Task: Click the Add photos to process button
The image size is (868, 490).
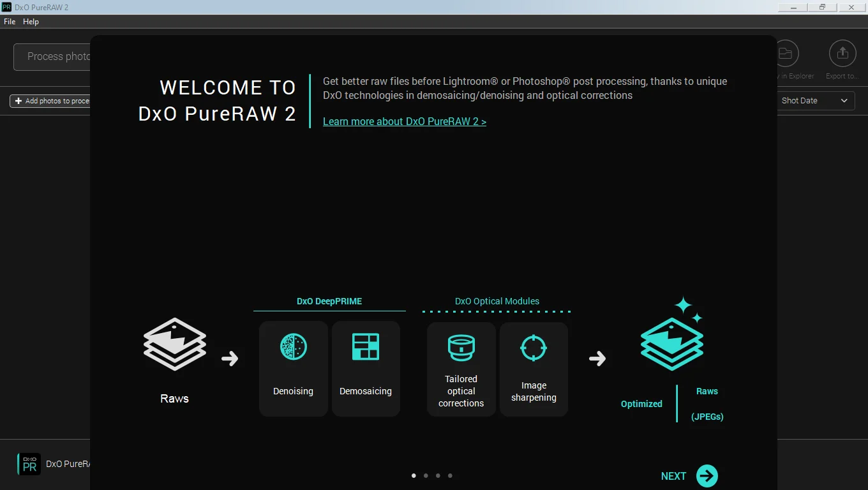Action: click(x=50, y=101)
